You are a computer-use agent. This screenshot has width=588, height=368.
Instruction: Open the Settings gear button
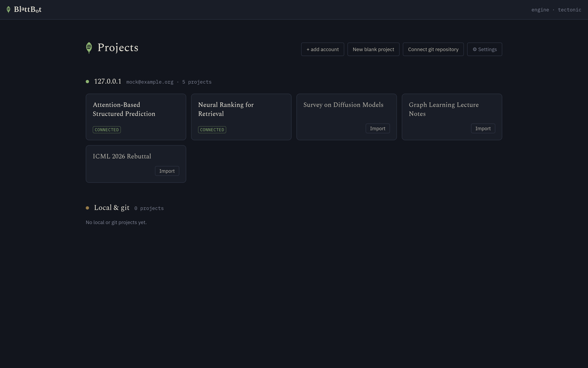[485, 49]
